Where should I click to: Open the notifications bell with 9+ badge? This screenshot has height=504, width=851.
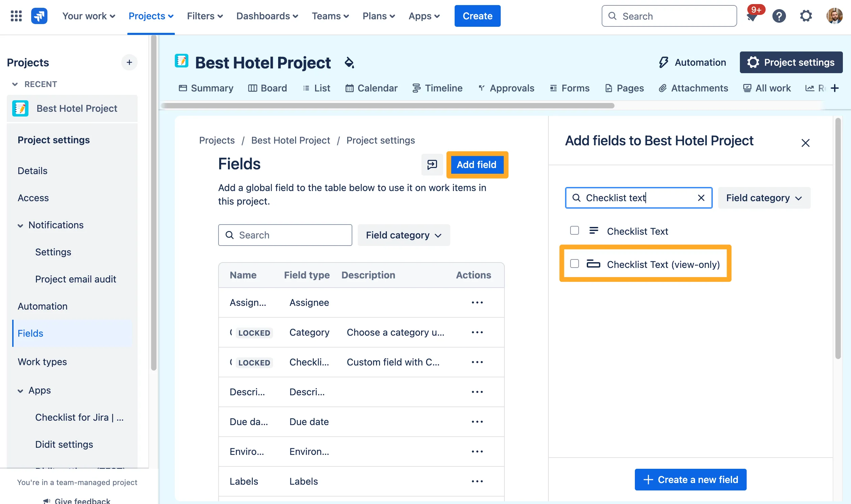point(752,16)
